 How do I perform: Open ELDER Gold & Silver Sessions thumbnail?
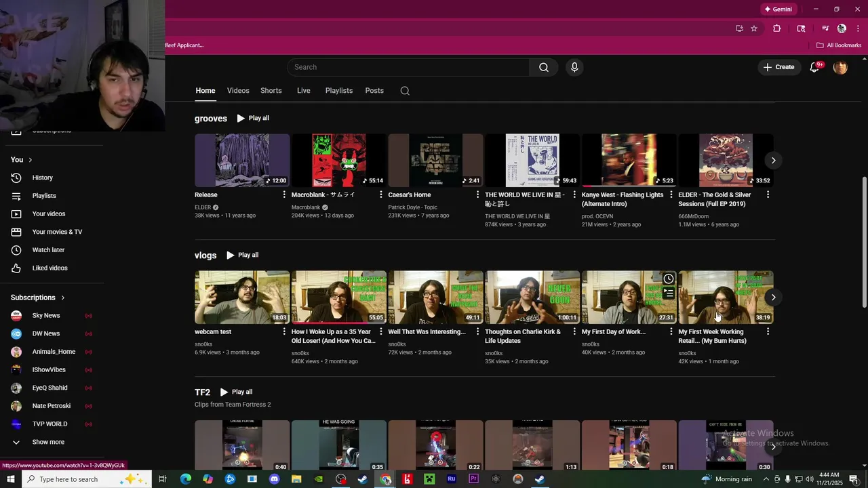726,160
